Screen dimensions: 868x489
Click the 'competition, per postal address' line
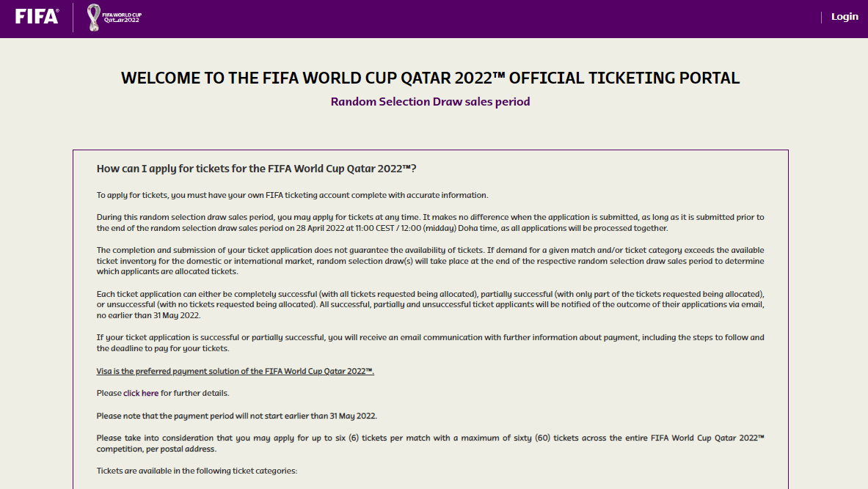157,449
